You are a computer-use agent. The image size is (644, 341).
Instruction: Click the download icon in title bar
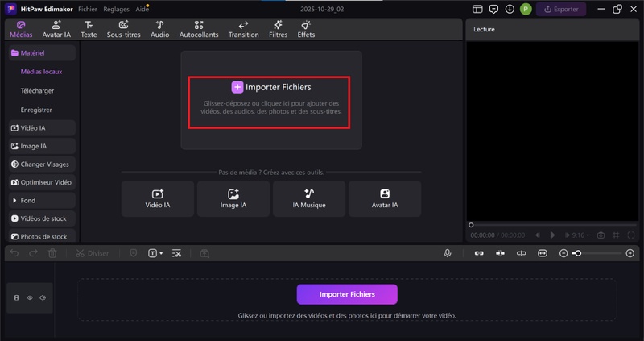[x=510, y=9]
